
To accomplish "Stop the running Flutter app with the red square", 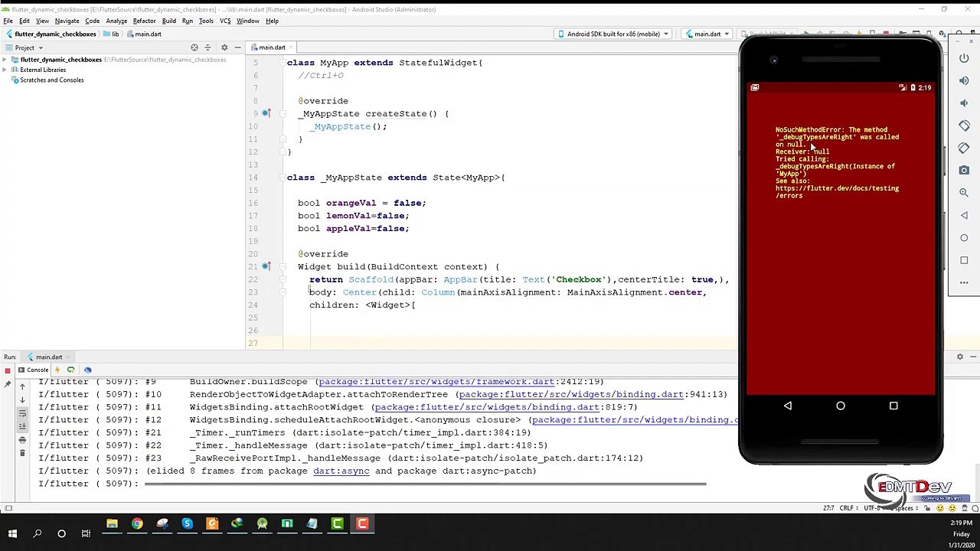I will [x=8, y=370].
